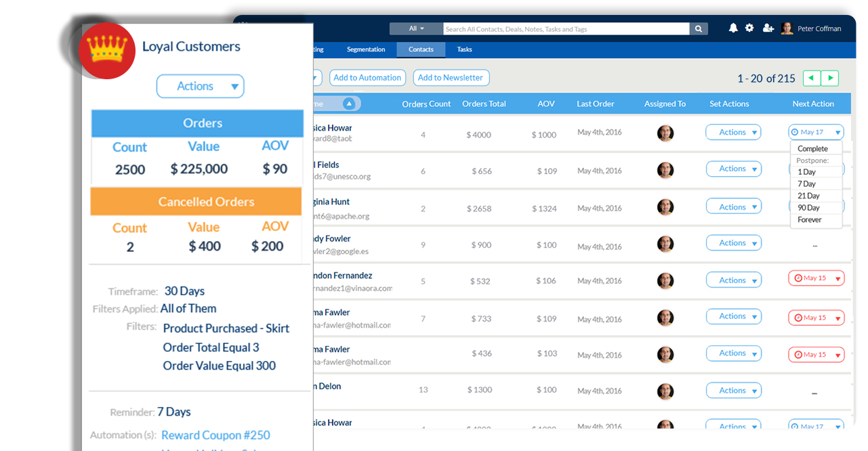This screenshot has width=868, height=451.
Task: Collapse the May 17 next action dropdown
Action: pyautogui.click(x=817, y=132)
